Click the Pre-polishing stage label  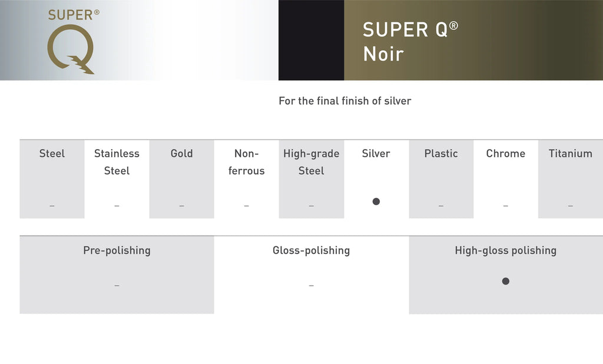[117, 250]
